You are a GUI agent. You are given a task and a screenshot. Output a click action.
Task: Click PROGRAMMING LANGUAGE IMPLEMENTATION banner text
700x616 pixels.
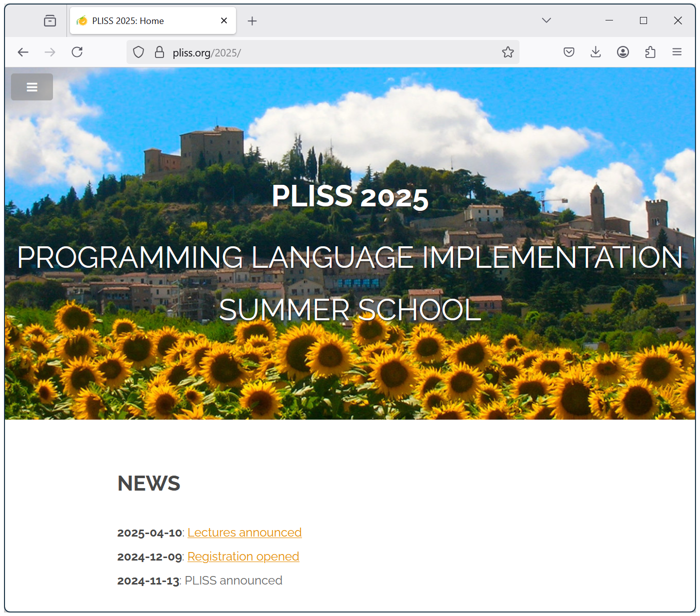(x=350, y=257)
